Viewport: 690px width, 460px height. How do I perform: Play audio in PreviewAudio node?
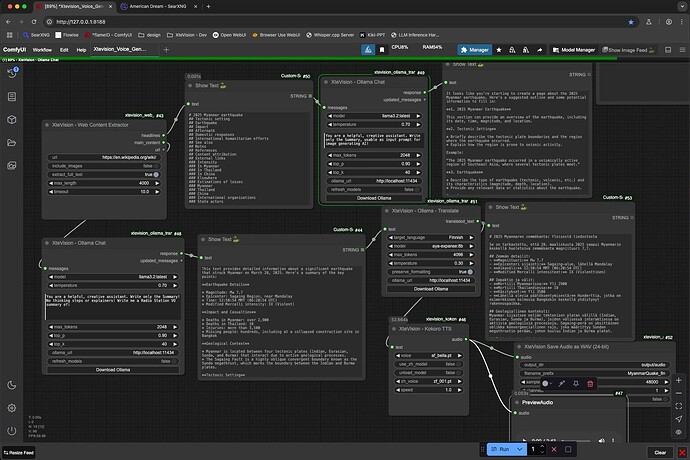click(x=524, y=440)
